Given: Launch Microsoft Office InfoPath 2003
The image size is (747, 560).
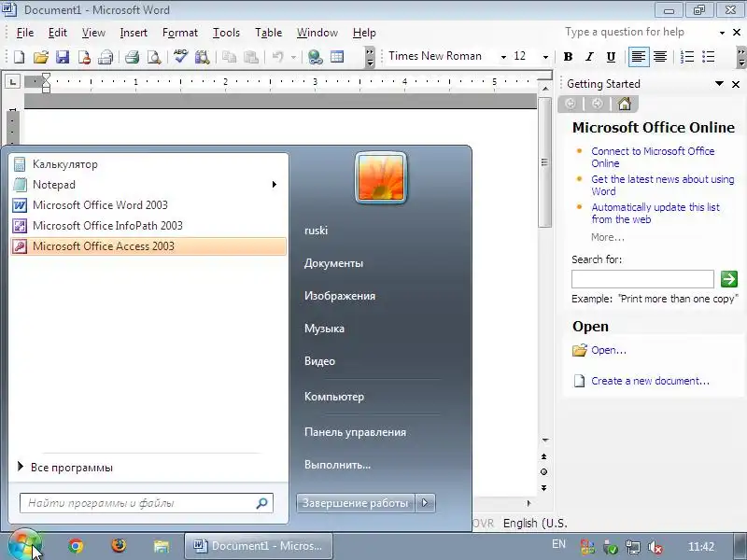Looking at the screenshot, I should 148,226.
